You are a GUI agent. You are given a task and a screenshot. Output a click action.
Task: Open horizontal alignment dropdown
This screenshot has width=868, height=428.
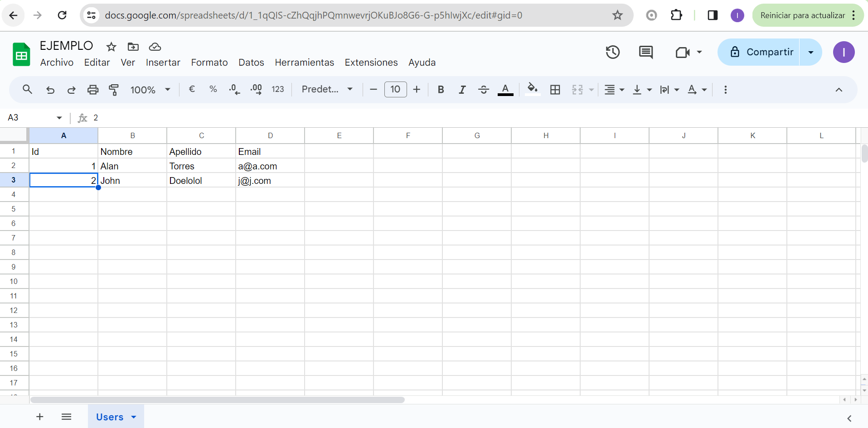pyautogui.click(x=615, y=90)
